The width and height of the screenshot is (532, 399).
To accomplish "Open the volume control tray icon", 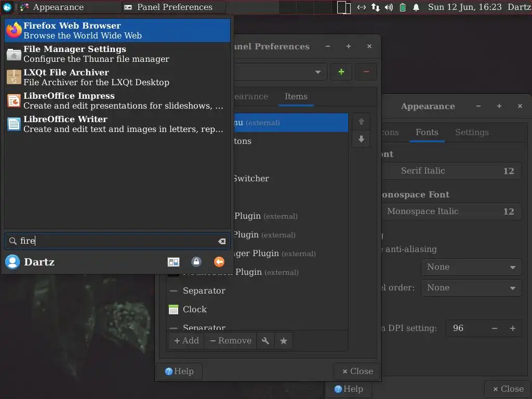I will point(389,7).
